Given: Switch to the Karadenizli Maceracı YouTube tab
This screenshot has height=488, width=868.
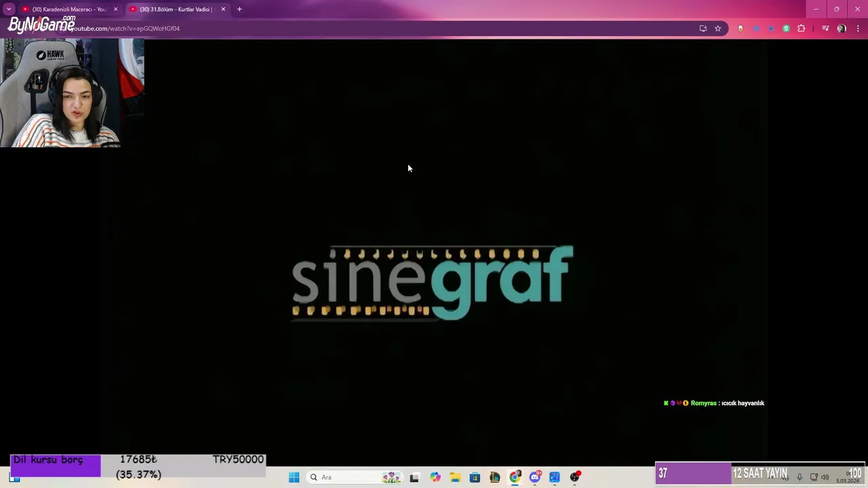Looking at the screenshot, I should point(69,9).
